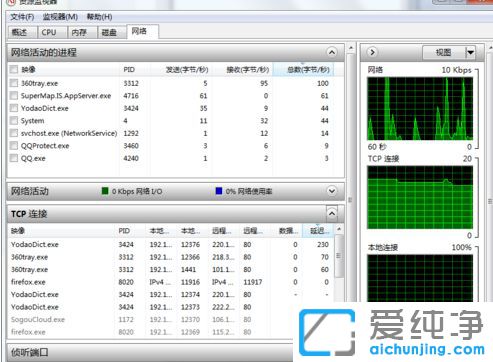Select 360tray.exe TCP row with port 12366
The width and height of the screenshot is (493, 362).
[x=170, y=257]
